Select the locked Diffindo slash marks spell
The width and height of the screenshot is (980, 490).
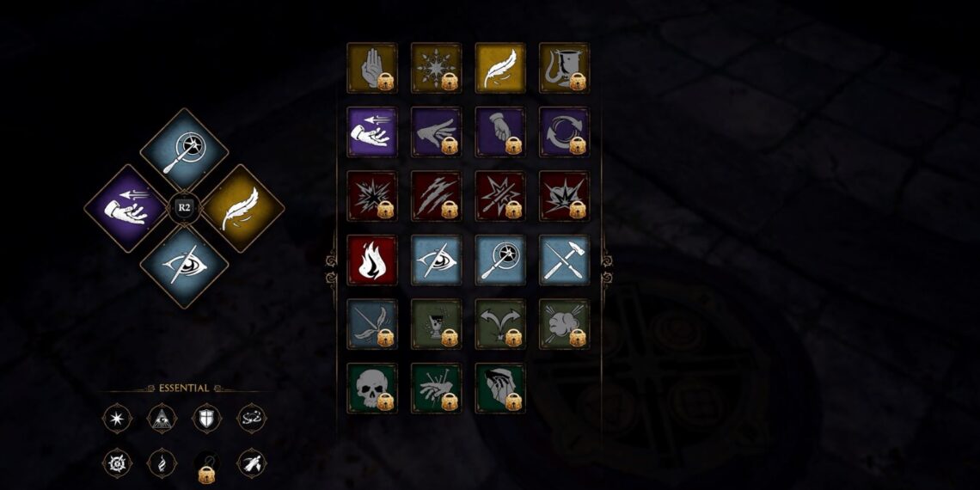pos(436,196)
